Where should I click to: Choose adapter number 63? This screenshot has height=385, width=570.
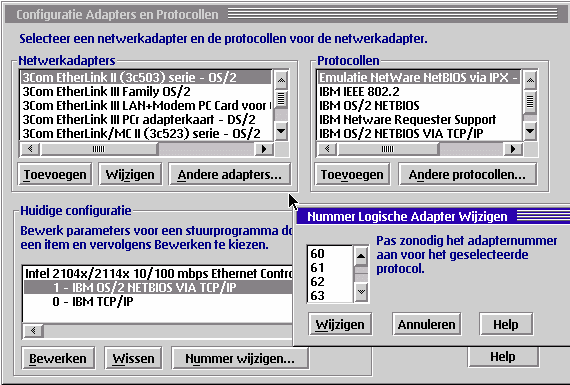point(330,296)
